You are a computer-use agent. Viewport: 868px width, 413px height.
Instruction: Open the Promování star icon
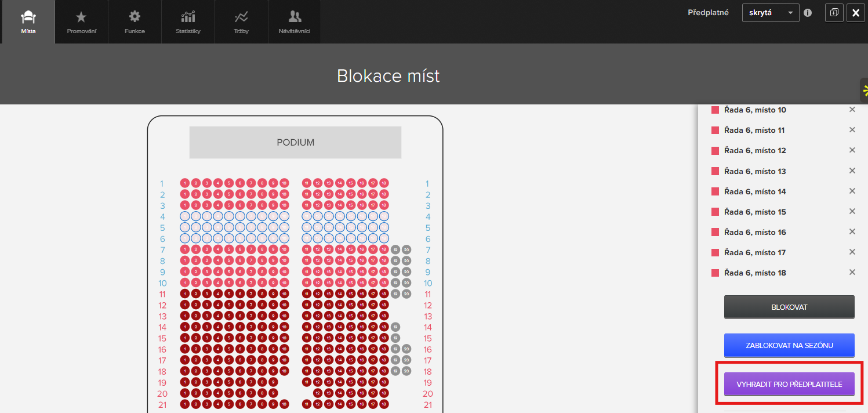81,21
